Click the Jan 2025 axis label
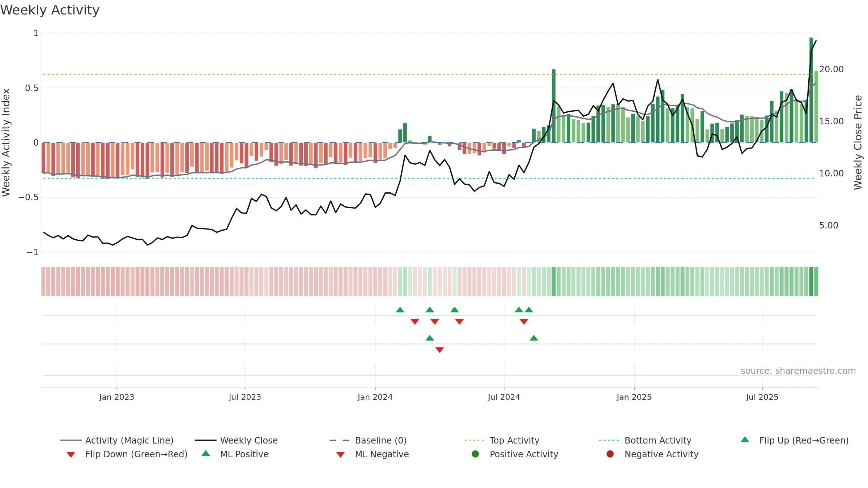868x488 pixels. click(x=634, y=397)
